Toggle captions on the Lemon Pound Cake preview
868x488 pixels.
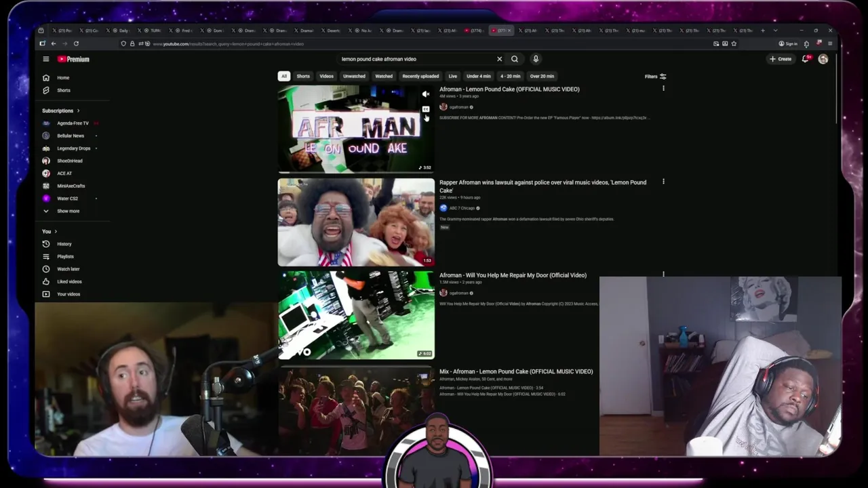426,109
